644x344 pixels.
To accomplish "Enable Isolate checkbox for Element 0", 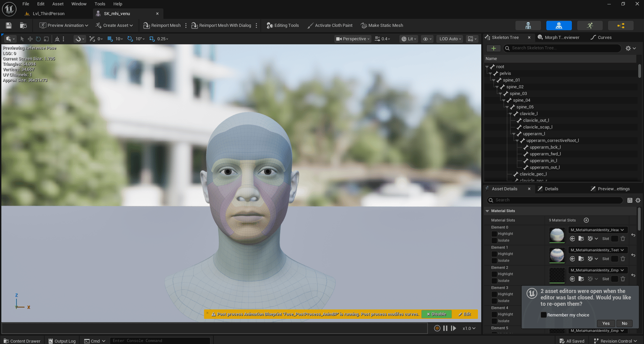I will pos(494,240).
